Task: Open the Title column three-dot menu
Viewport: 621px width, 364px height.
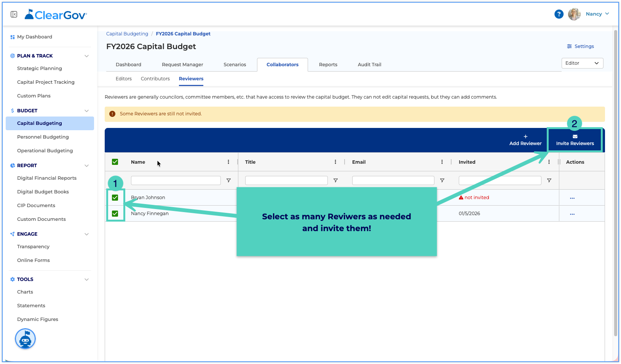Action: pos(335,162)
